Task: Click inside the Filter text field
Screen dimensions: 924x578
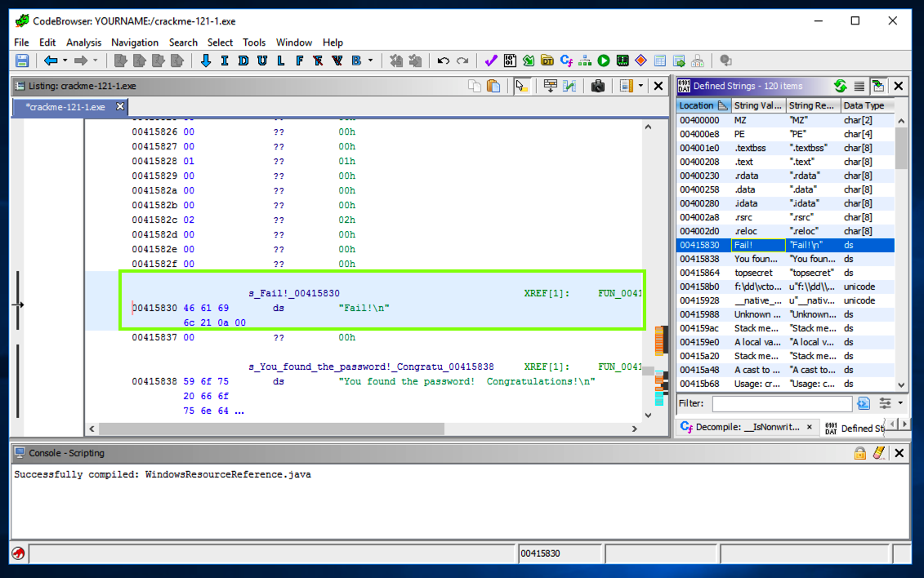Action: point(781,404)
